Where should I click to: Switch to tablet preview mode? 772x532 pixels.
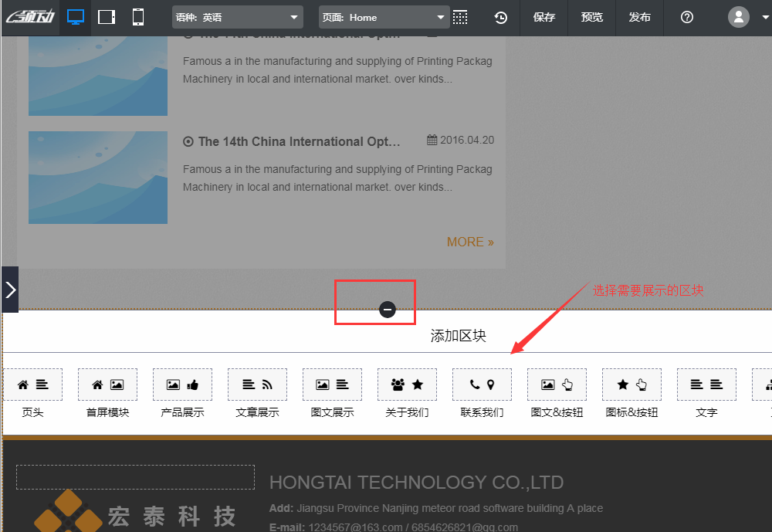(x=107, y=17)
